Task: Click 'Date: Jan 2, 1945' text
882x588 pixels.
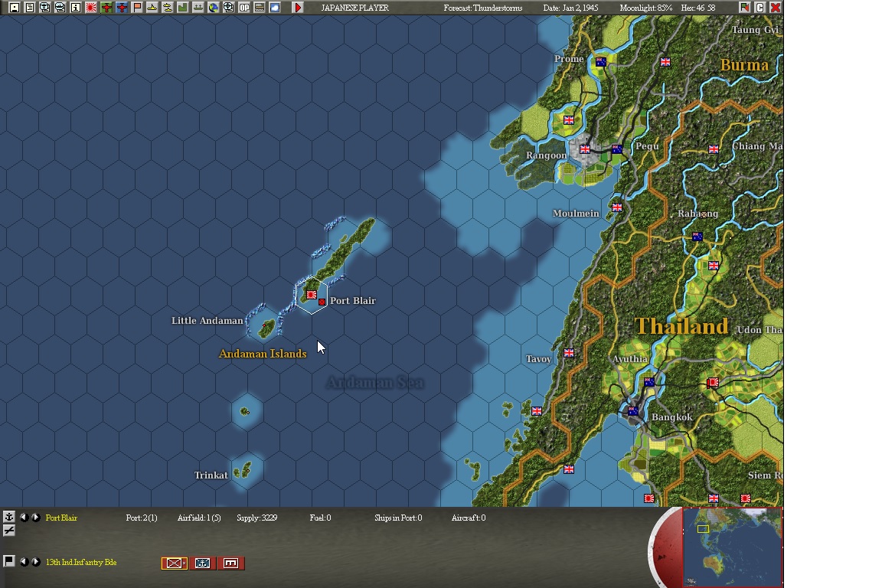Action: tap(571, 8)
